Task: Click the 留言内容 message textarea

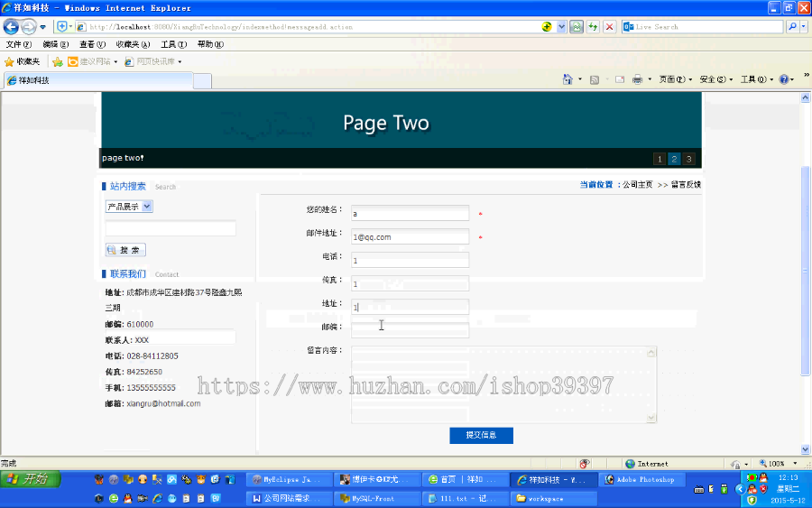Action: point(503,384)
